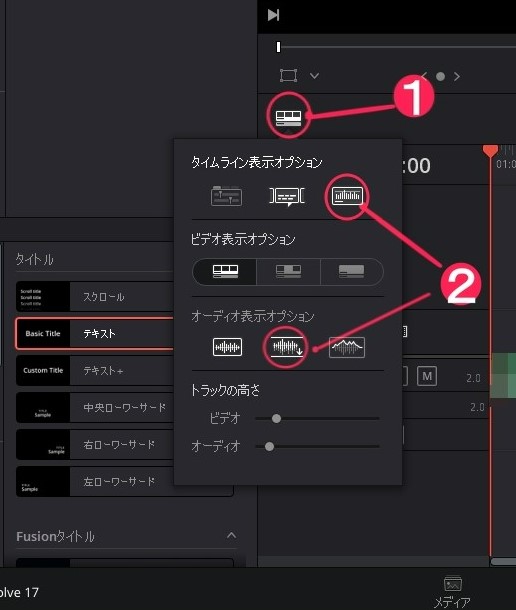Screen dimensions: 516x610
Task: Open the メディア page tab
Action: [452, 592]
